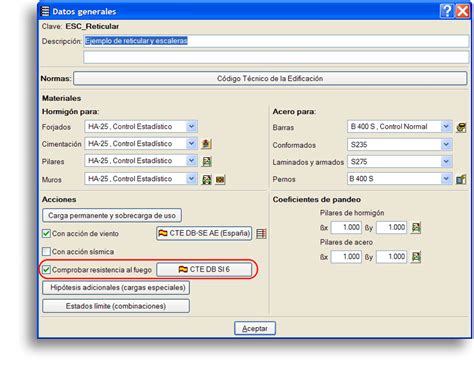Viewport: 474px width, 373px height.
Task: Click the CTE DB-SE AE (España) button
Action: point(204,233)
